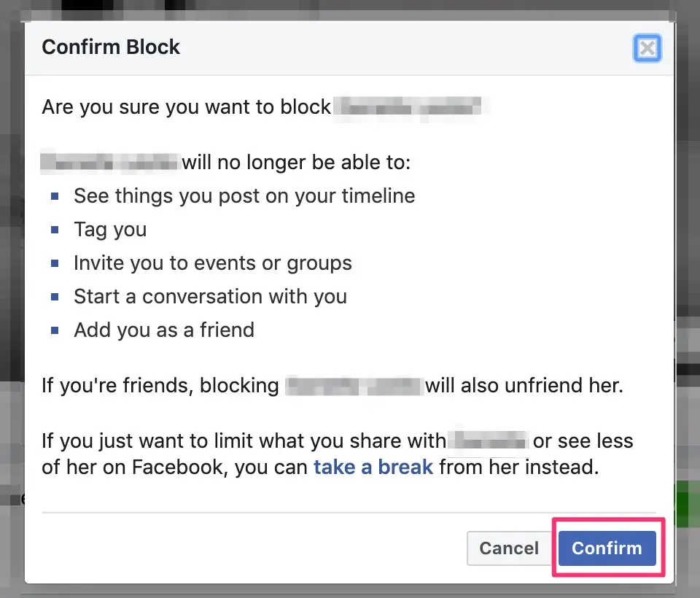The width and height of the screenshot is (700, 598).
Task: Click the Start a conversation with you item
Action: point(210,296)
